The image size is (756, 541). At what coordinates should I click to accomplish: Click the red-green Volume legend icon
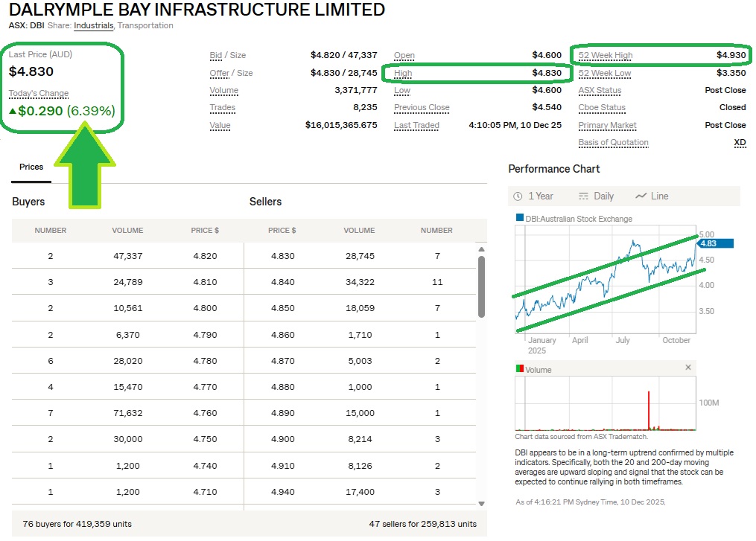[x=520, y=369]
